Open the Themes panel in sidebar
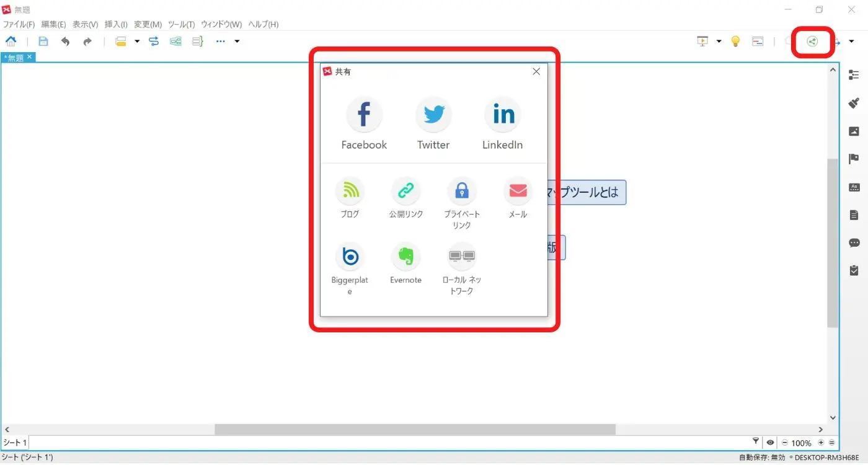 [x=854, y=187]
